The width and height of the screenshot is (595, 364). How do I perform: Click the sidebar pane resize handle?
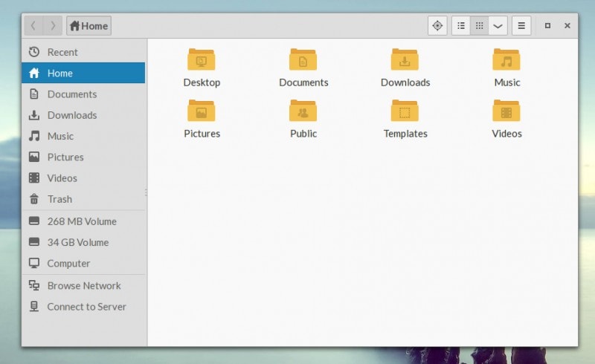click(146, 192)
